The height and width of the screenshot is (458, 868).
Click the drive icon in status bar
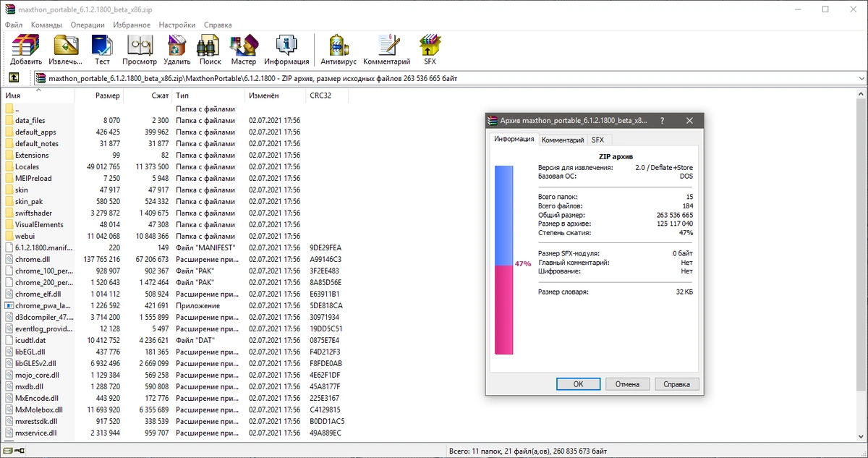point(9,451)
